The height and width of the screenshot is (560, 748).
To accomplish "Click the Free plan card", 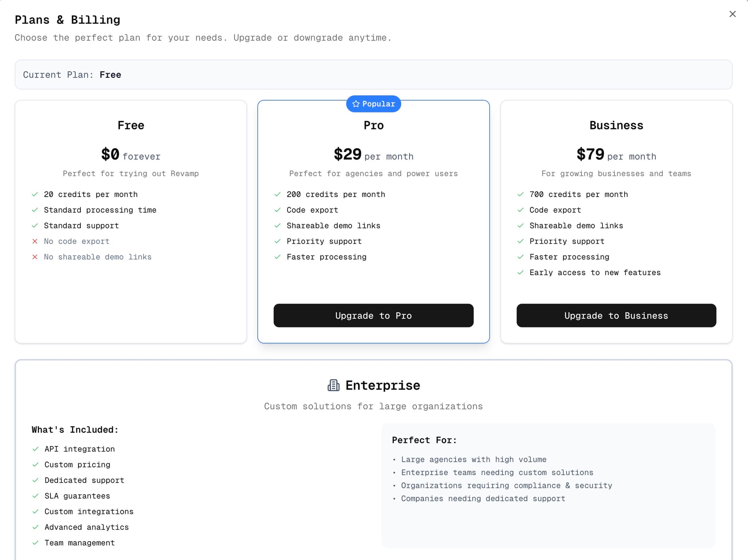I will [131, 295].
